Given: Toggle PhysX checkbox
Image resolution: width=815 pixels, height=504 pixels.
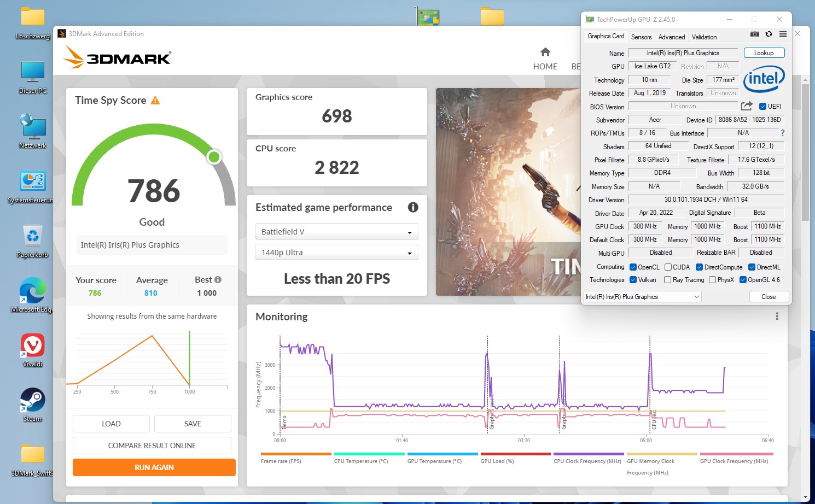Looking at the screenshot, I should pyautogui.click(x=712, y=280).
